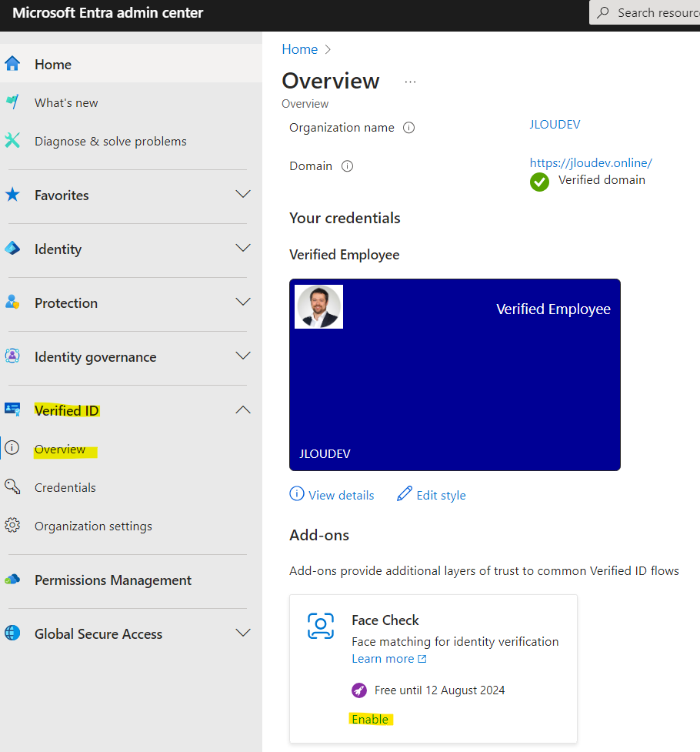Open the JLOUDEV organization name link
This screenshot has width=700, height=752.
tap(555, 124)
